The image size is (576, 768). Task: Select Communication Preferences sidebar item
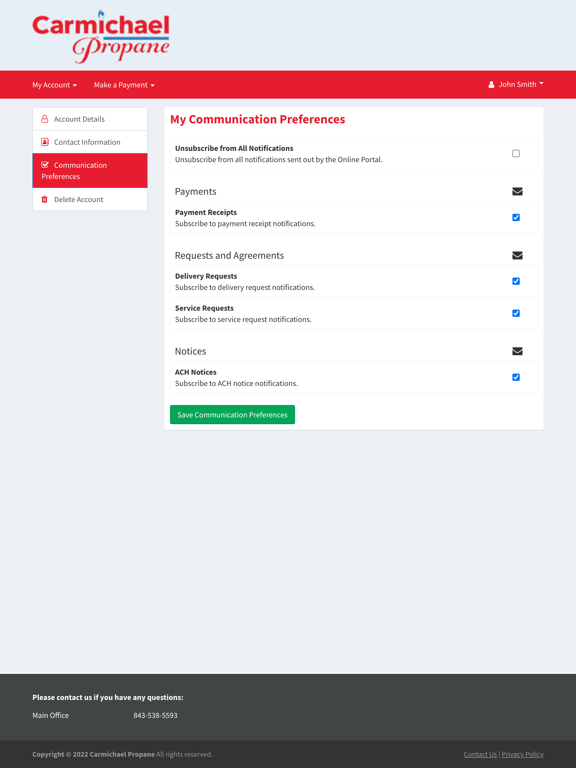click(90, 170)
